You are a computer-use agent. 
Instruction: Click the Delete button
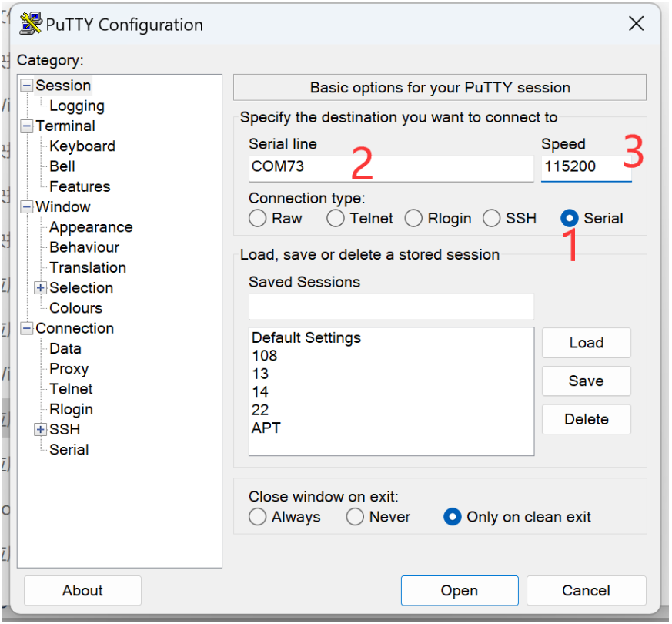tap(587, 419)
